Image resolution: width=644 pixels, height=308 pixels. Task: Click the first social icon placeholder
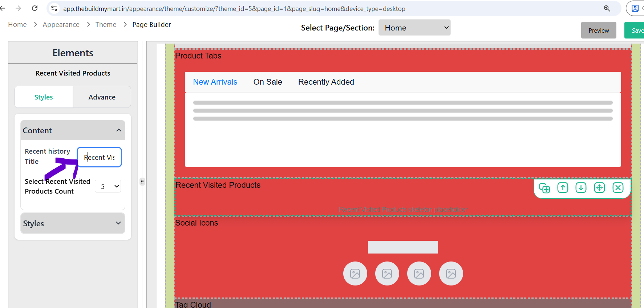[x=355, y=273]
